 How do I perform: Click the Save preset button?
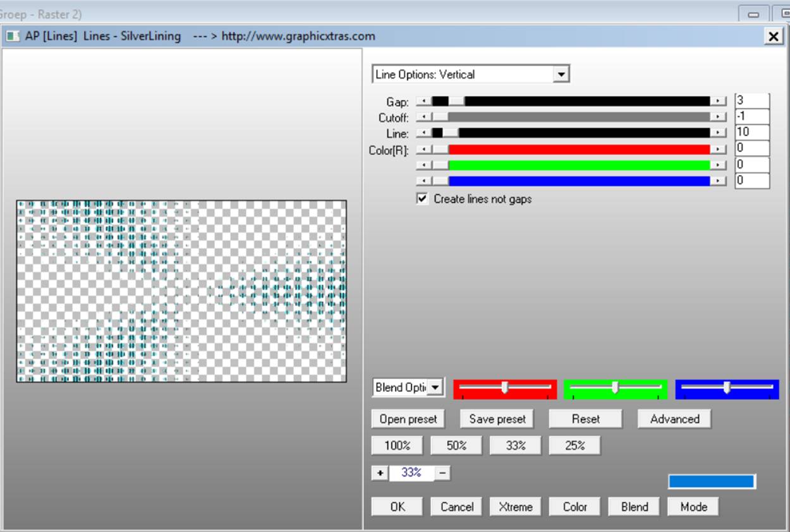(497, 419)
